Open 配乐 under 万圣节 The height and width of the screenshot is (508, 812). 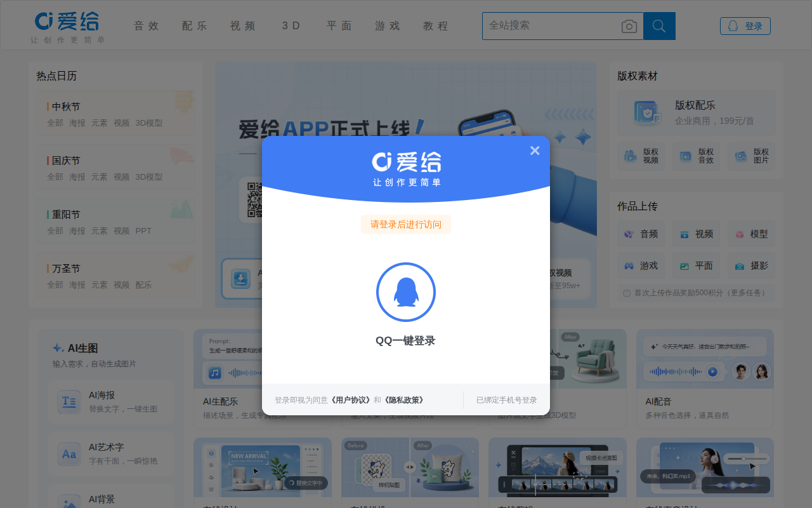[x=143, y=285]
